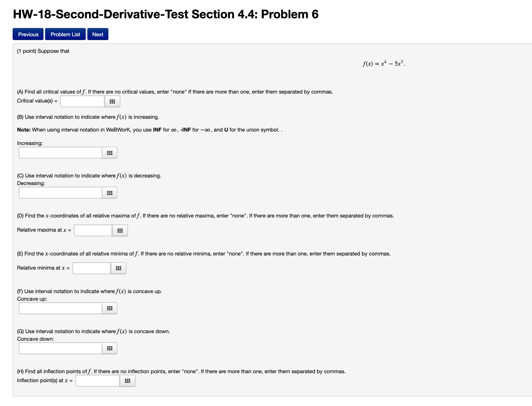This screenshot has width=532, height=406.
Task: Open math keypad for Relative minima field
Action: [x=118, y=268]
